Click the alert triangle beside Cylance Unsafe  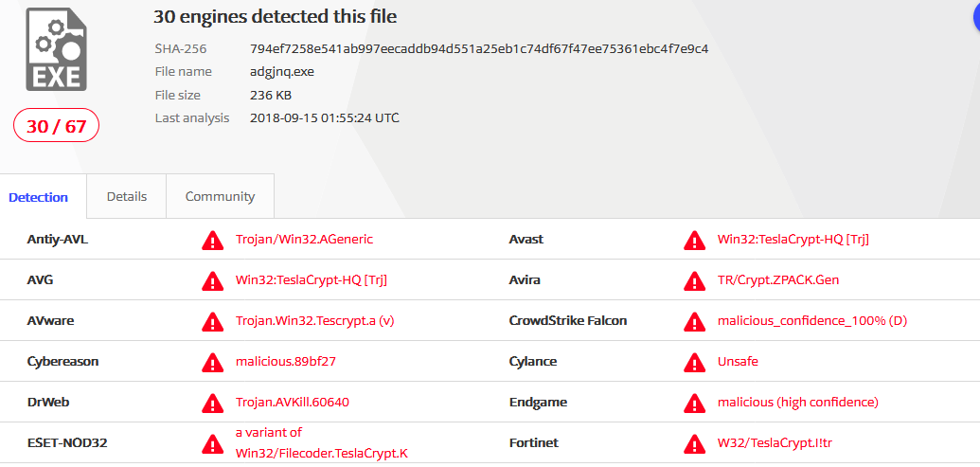(694, 362)
